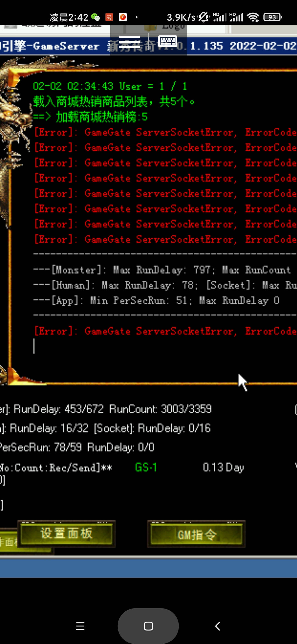
Task: Open the GM指令 command button
Action: pyautogui.click(x=197, y=534)
